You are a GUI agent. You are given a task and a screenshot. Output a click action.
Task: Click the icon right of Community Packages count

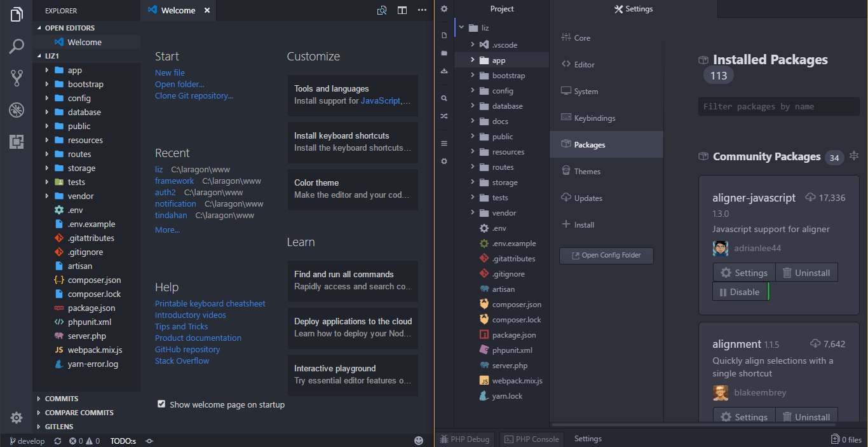854,156
